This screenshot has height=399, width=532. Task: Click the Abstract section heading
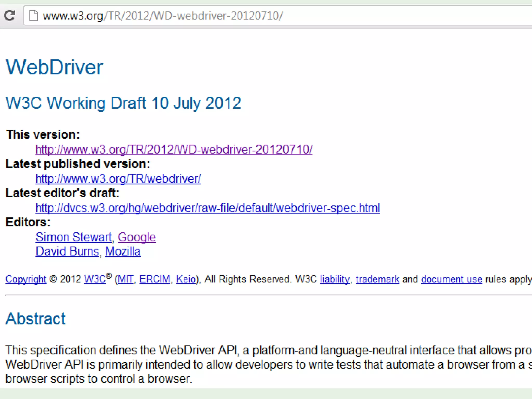[x=36, y=319]
